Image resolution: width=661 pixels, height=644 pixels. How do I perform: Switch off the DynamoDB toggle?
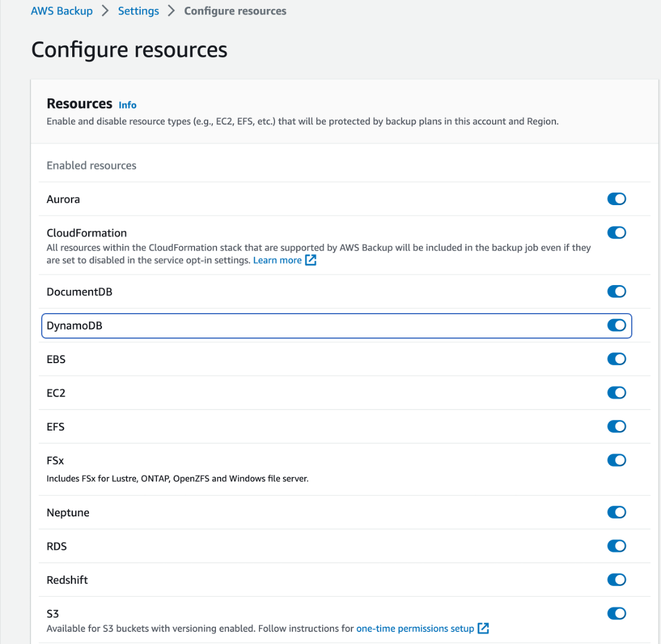tap(616, 326)
